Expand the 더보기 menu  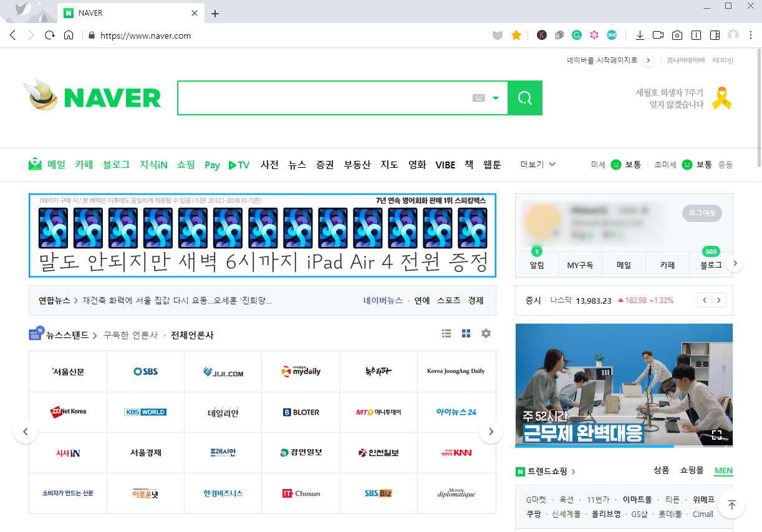click(538, 165)
